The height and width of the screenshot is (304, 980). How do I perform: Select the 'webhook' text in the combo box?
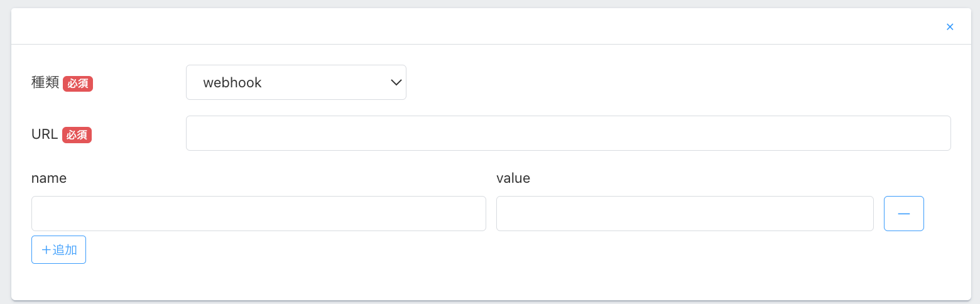point(232,82)
